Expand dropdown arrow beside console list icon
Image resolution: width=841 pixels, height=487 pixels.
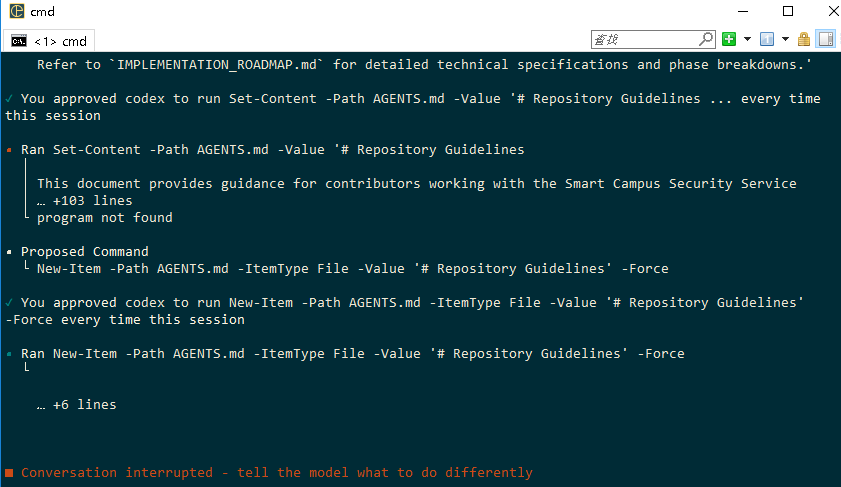[x=785, y=39]
